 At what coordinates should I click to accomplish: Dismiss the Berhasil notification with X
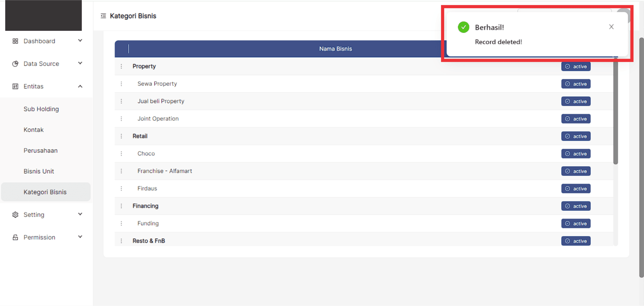pyautogui.click(x=611, y=27)
